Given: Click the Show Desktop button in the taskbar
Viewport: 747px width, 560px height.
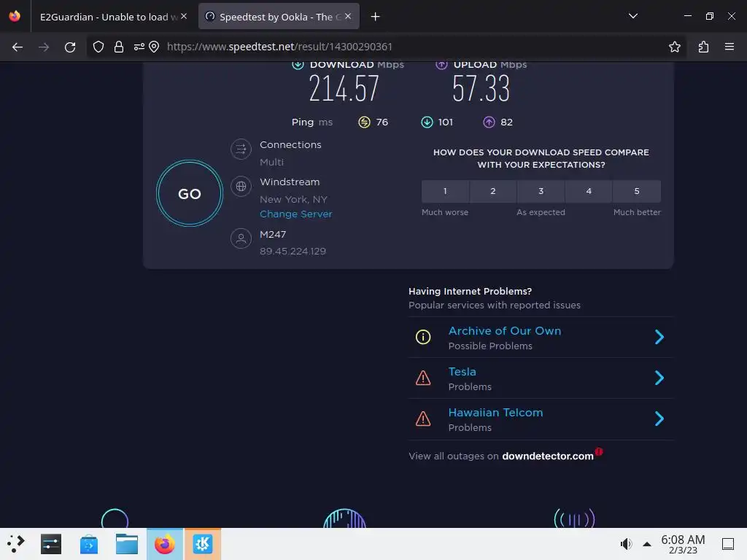Looking at the screenshot, I should [x=728, y=544].
